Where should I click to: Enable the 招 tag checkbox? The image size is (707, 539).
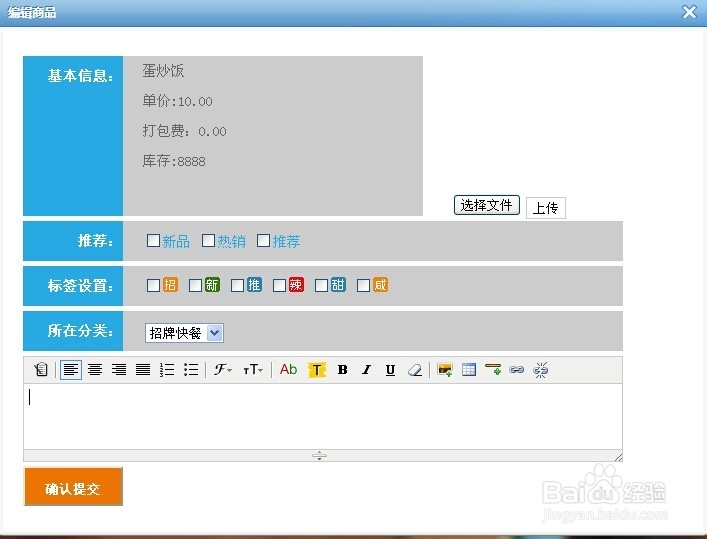(153, 285)
